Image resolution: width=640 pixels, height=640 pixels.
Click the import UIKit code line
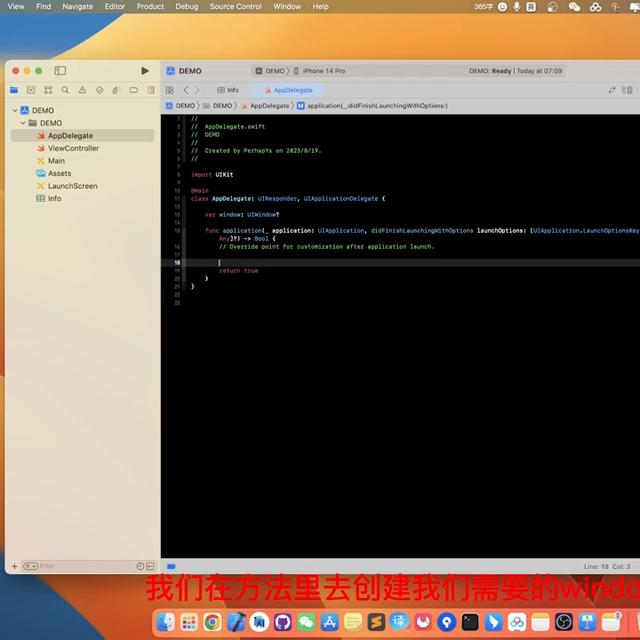[x=212, y=174]
